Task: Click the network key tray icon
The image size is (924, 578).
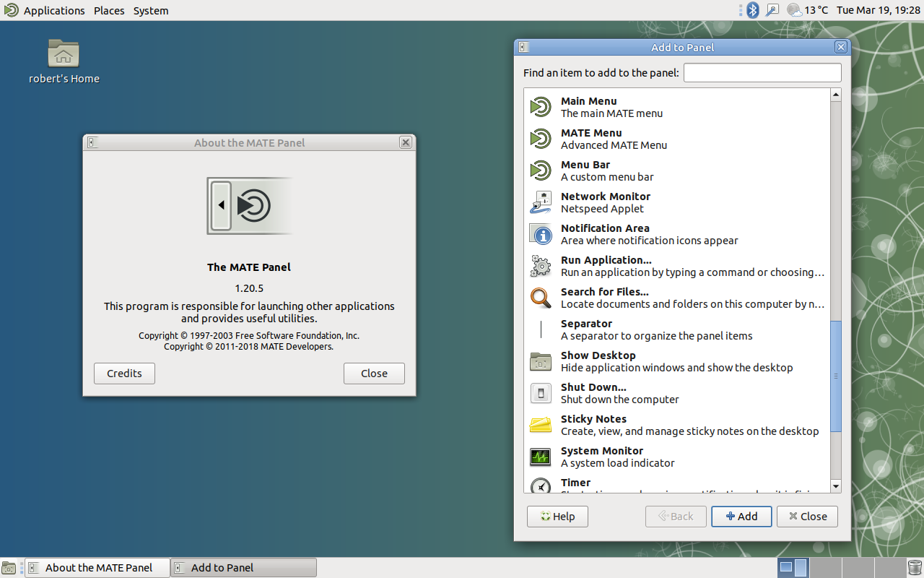Action: click(x=772, y=10)
